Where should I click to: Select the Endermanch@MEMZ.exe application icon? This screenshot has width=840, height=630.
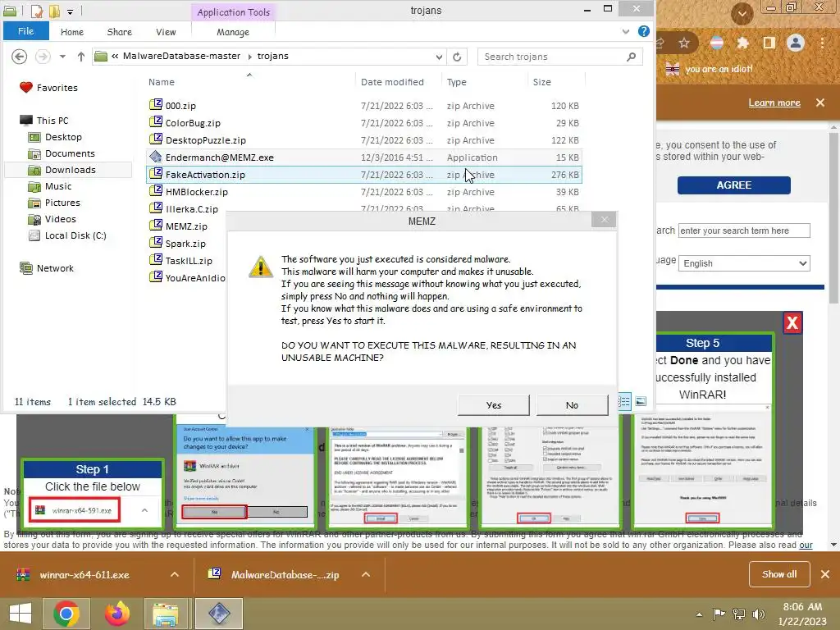click(155, 157)
